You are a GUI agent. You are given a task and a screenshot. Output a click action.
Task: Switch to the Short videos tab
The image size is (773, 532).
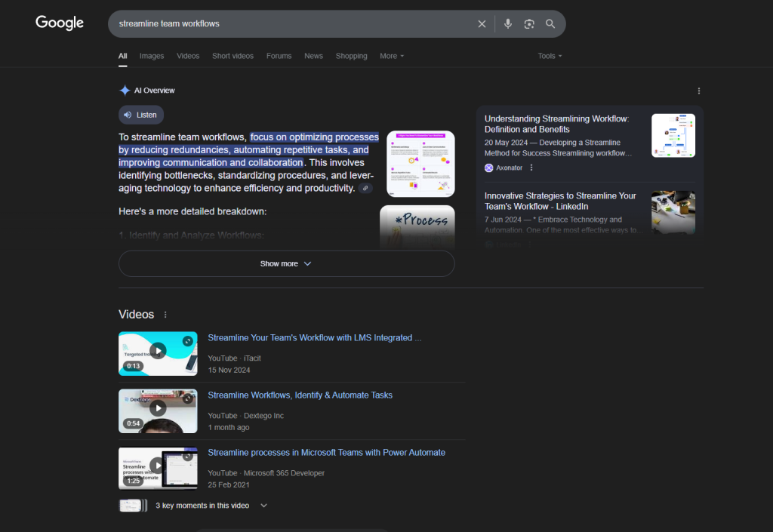pos(233,56)
